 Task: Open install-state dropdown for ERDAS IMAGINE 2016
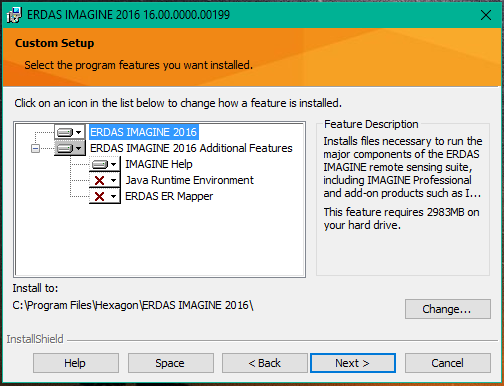click(x=70, y=132)
